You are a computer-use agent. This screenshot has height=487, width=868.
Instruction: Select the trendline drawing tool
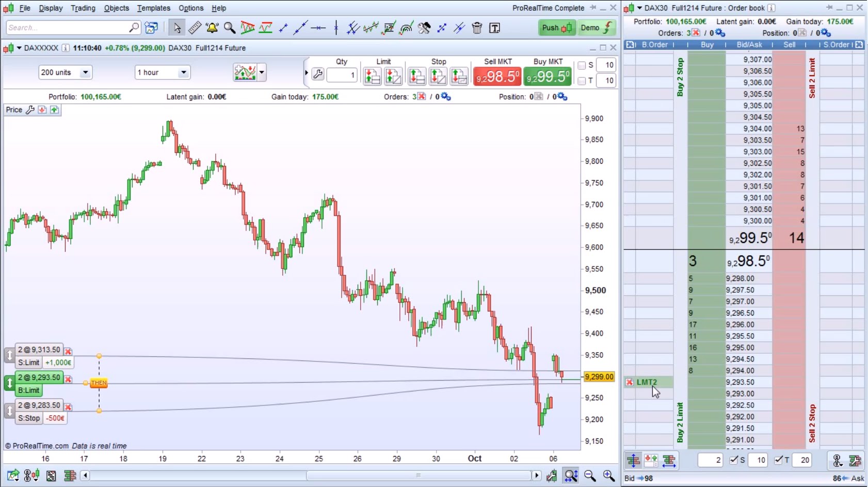coord(301,28)
